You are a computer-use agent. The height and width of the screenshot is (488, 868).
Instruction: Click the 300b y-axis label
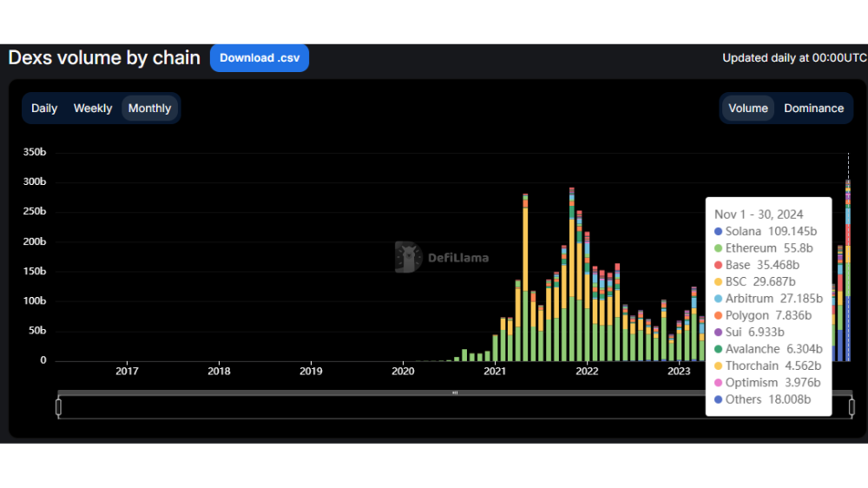(35, 181)
